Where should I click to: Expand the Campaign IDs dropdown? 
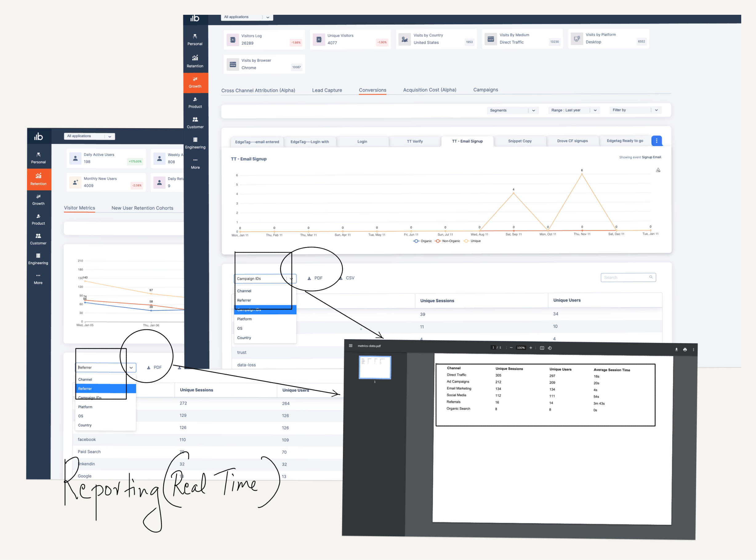[292, 278]
